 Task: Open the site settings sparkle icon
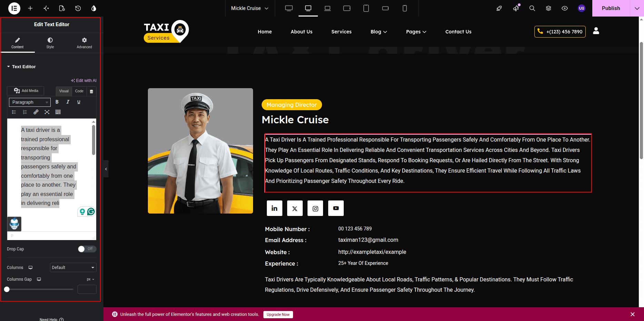(46, 8)
